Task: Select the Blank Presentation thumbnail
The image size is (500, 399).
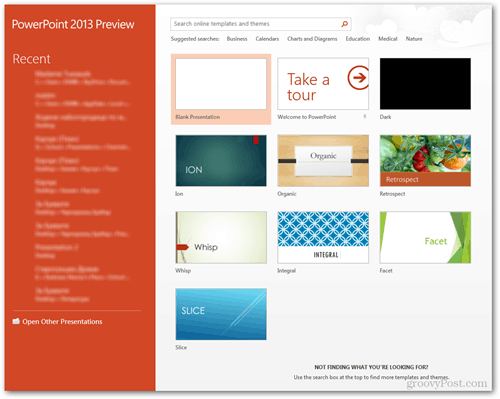Action: point(221,84)
